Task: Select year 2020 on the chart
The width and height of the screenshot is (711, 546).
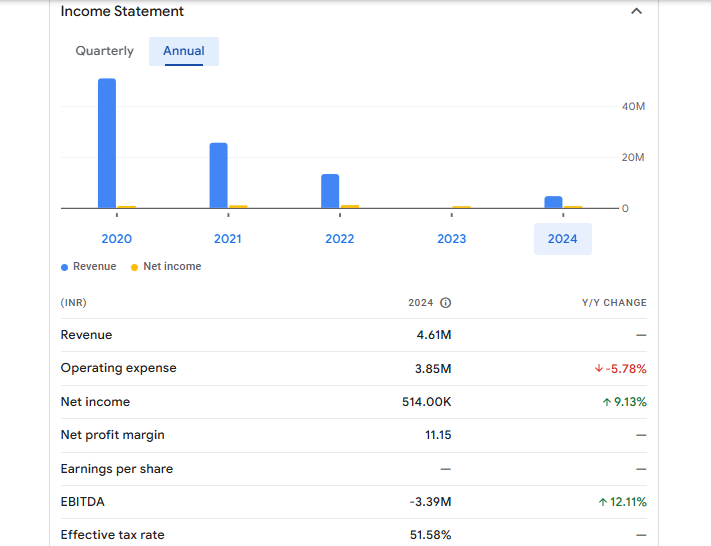Action: (x=117, y=239)
